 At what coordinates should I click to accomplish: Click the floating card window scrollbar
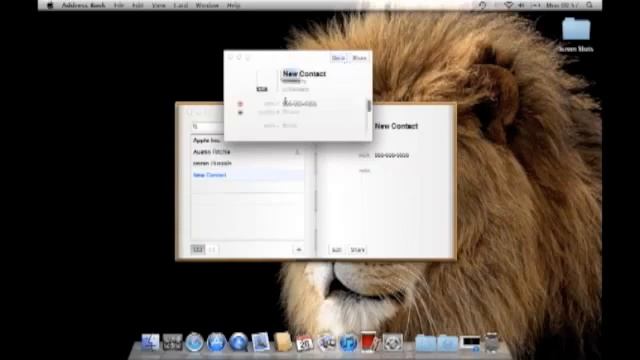coord(369,106)
